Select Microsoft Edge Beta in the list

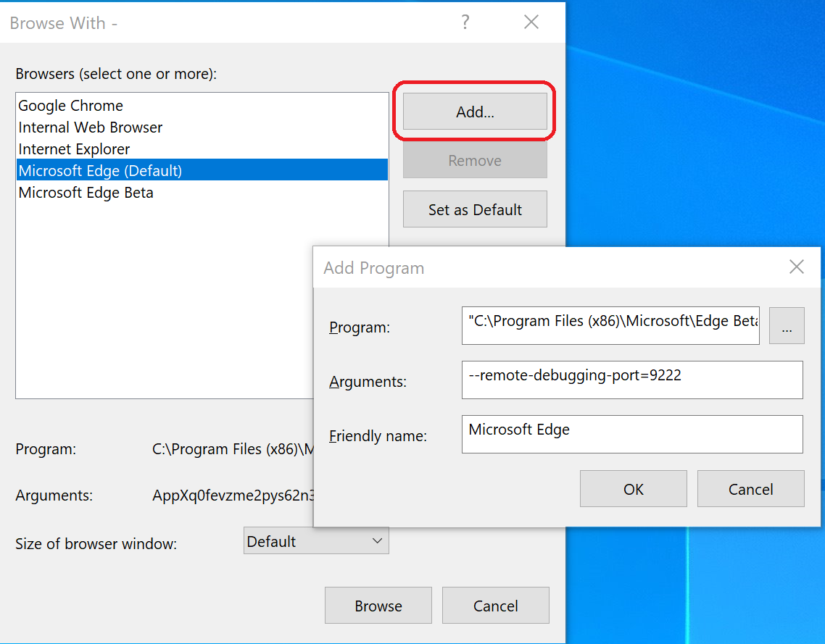(x=202, y=193)
